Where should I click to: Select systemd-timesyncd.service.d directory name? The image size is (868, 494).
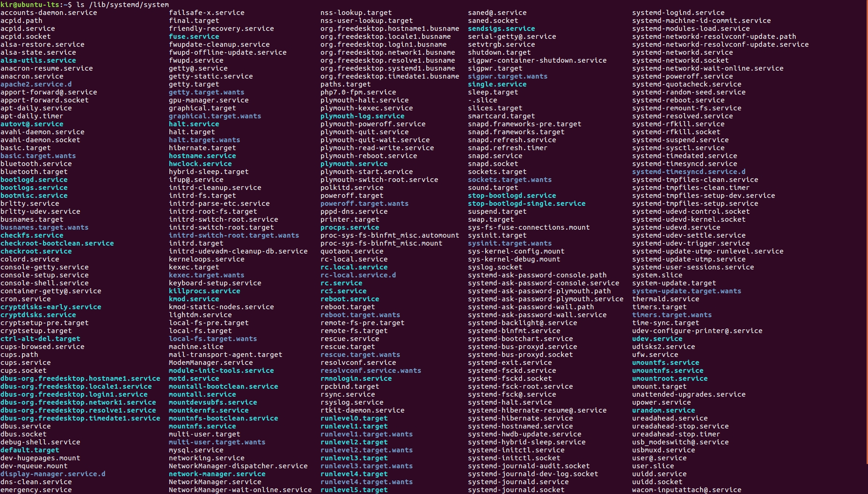689,172
